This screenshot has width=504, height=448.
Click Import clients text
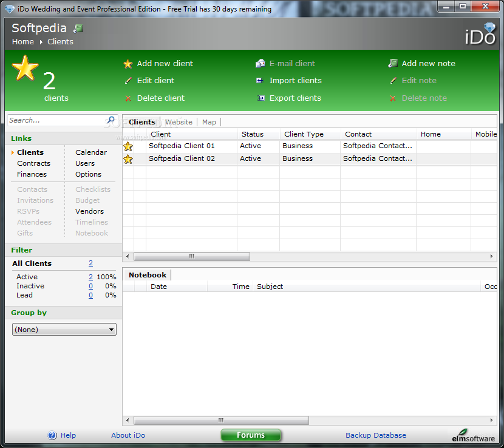pyautogui.click(x=295, y=81)
